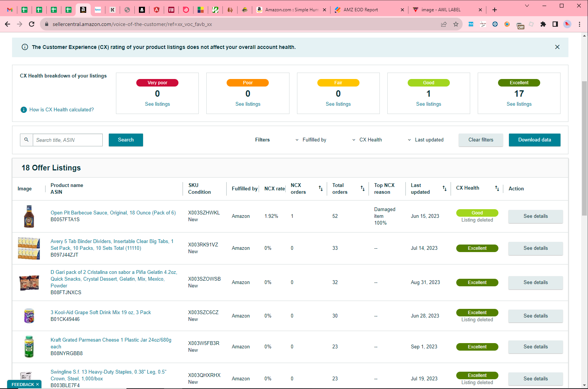Close the AMZ EOD Report tab
The image size is (588, 389).
coord(402,10)
